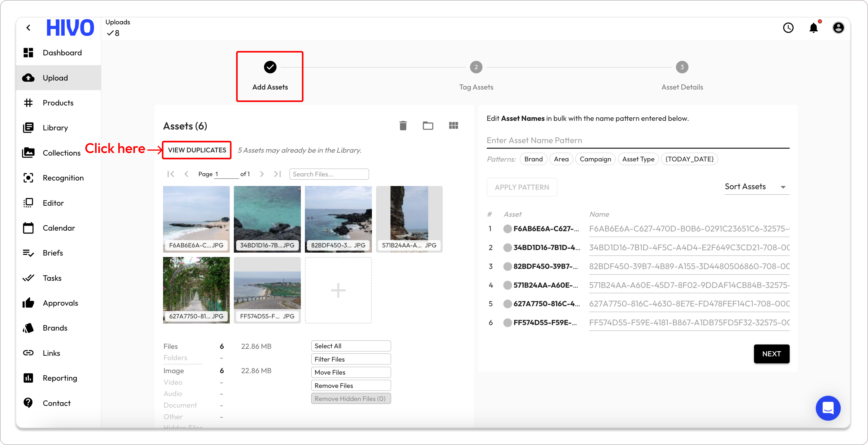Screen dimensions: 868x445
Task: Click the VIEW DUPLICATES button
Action: point(197,150)
